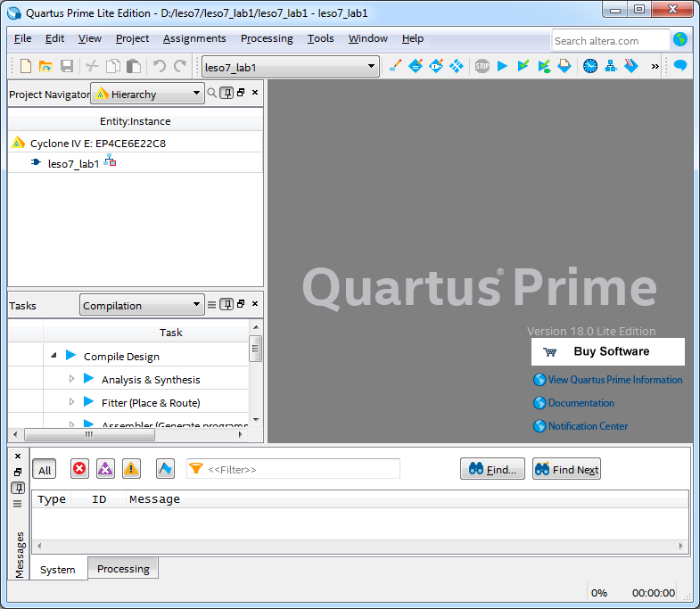The height and width of the screenshot is (609, 700).
Task: Toggle pin on Tasks panel
Action: click(x=226, y=305)
